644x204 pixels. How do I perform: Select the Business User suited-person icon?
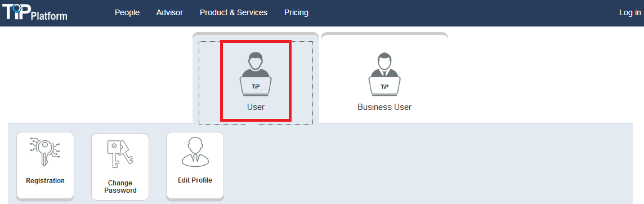tap(384, 74)
